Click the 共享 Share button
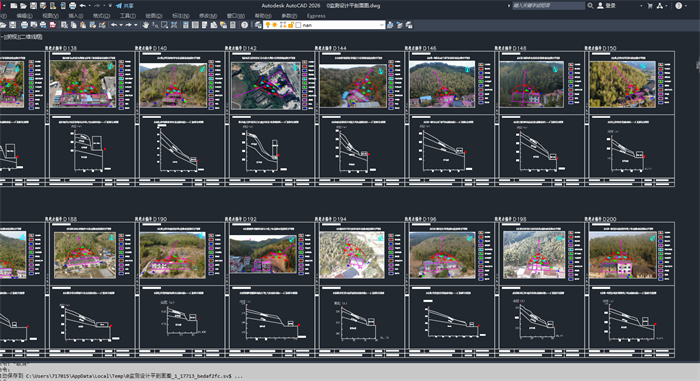This screenshot has width=700, height=381. point(125,6)
